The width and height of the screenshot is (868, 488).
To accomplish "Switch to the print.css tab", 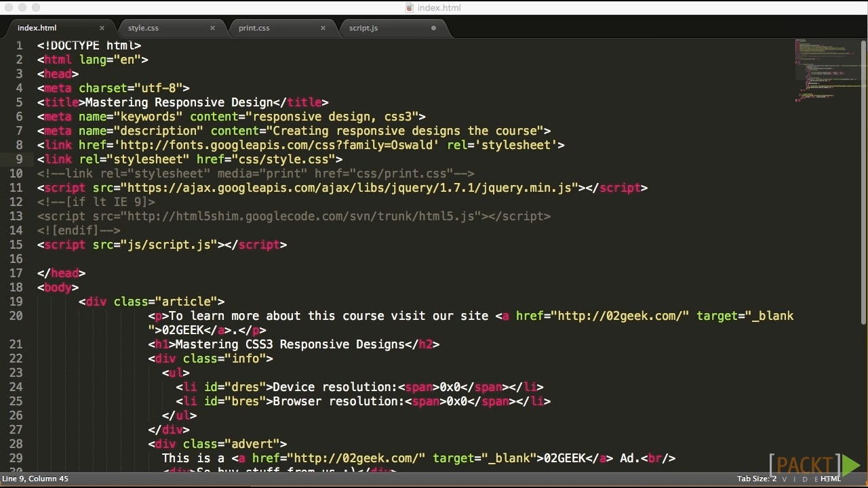I will [254, 28].
